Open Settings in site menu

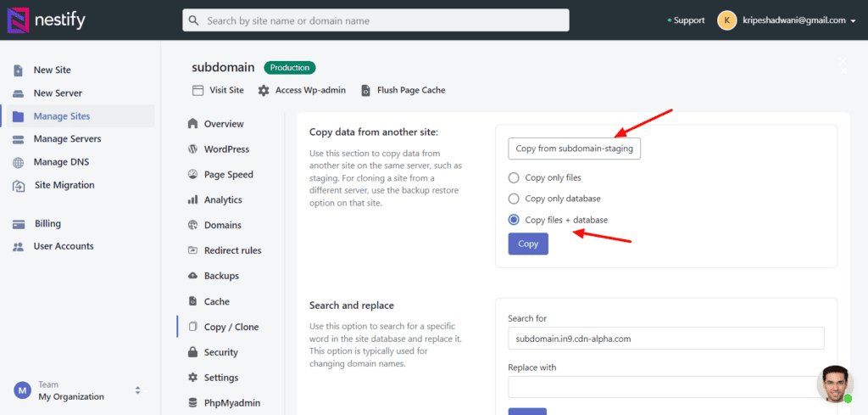click(x=221, y=378)
